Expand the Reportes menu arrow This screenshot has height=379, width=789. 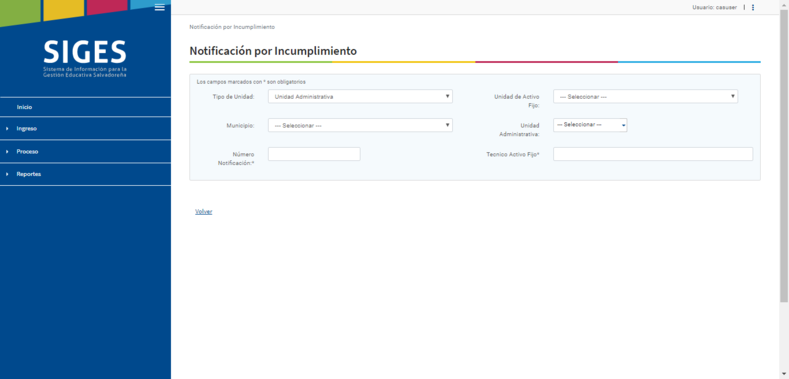pos(7,174)
